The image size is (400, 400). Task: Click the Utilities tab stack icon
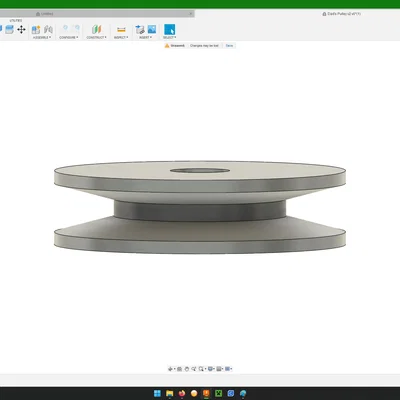pos(9,30)
